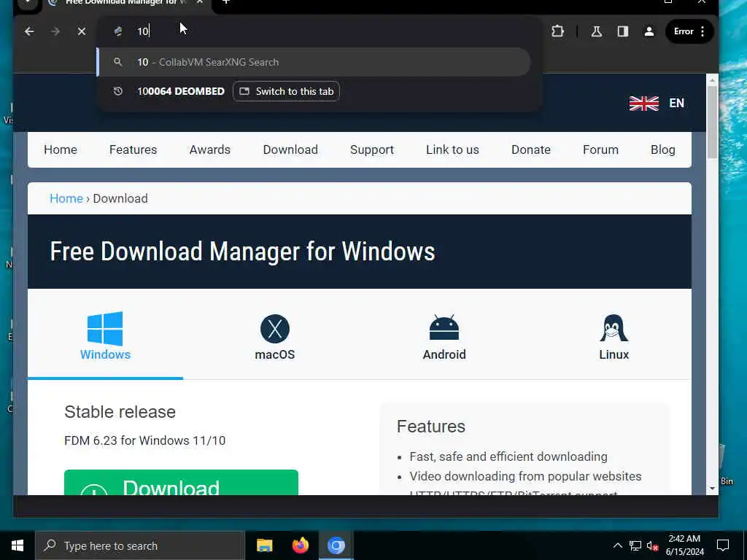Open the EN language selector
The height and width of the screenshot is (560, 747).
click(x=676, y=103)
